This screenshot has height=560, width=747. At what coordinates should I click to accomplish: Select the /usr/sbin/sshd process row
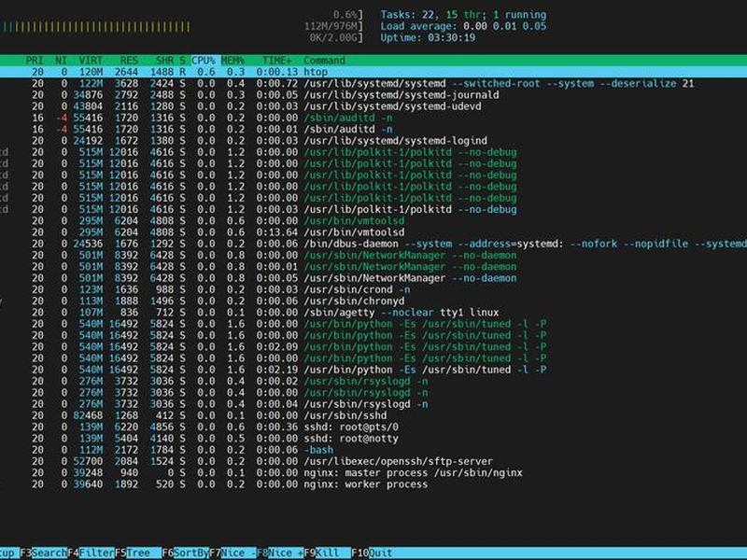[x=373, y=415]
